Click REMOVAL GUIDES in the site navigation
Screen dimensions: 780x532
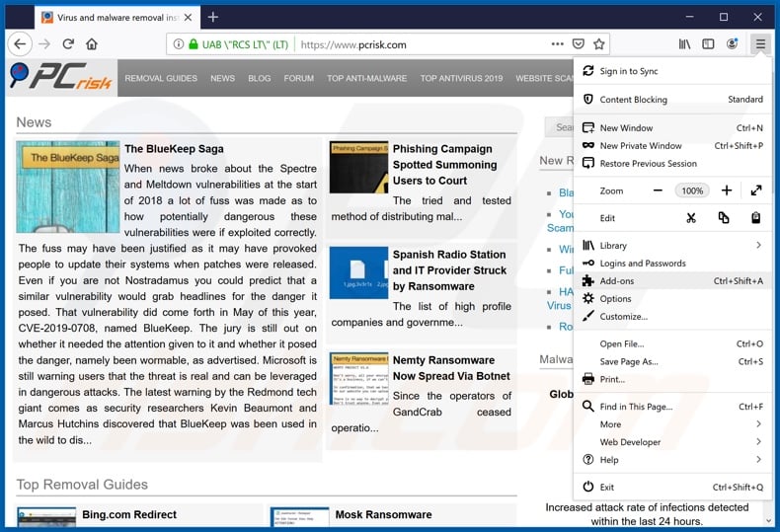point(161,78)
